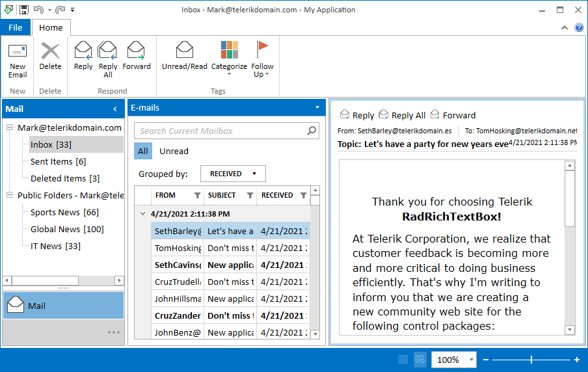
Task: Open the Help question mark icon
Action: (x=579, y=27)
